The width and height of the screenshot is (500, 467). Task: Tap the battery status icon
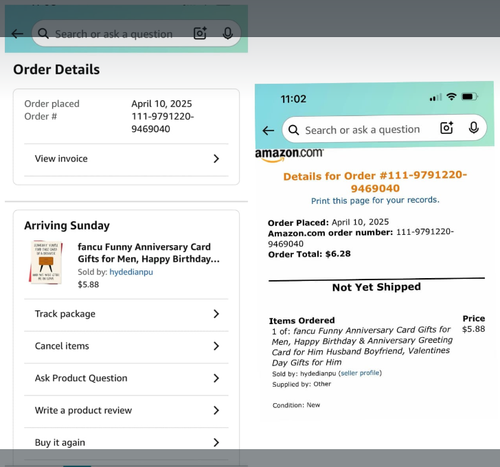[x=470, y=97]
